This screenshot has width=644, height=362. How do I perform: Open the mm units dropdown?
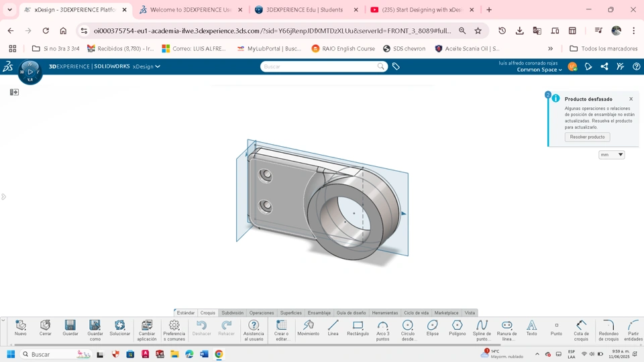coord(612,155)
